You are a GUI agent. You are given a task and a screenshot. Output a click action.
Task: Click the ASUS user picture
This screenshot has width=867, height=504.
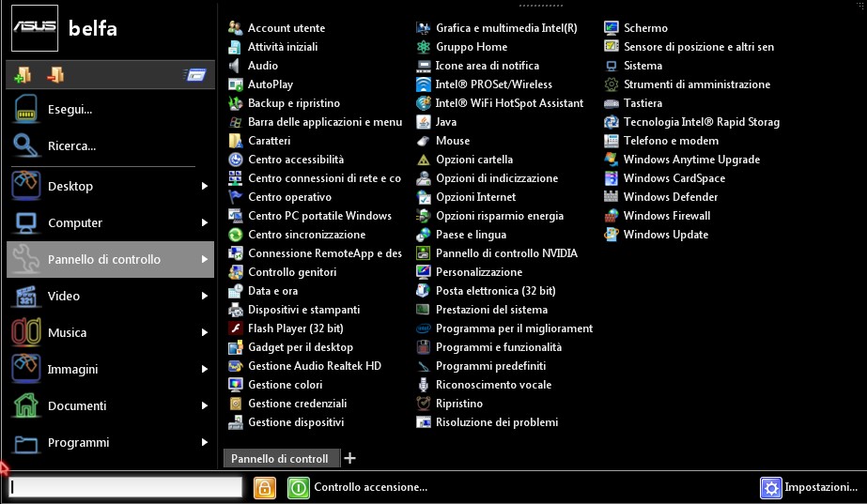[35, 27]
